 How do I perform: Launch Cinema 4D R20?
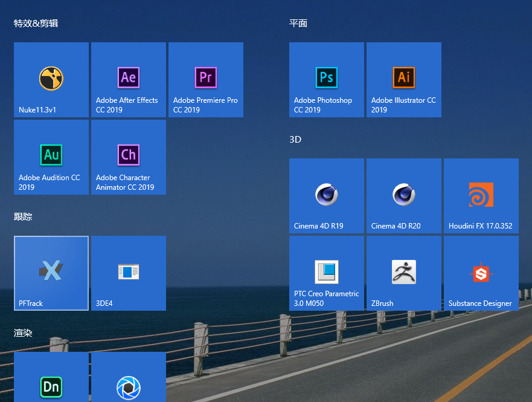tap(404, 196)
